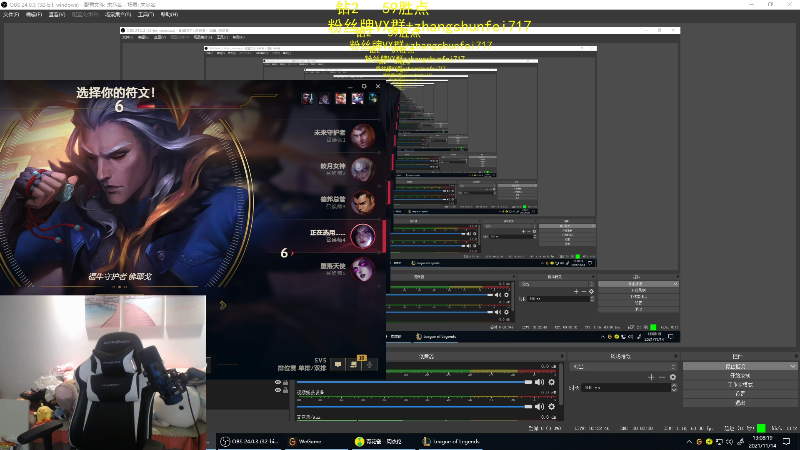This screenshot has height=450, width=800.
Task: Select the 正在选用 player portrait
Action: [x=363, y=236]
